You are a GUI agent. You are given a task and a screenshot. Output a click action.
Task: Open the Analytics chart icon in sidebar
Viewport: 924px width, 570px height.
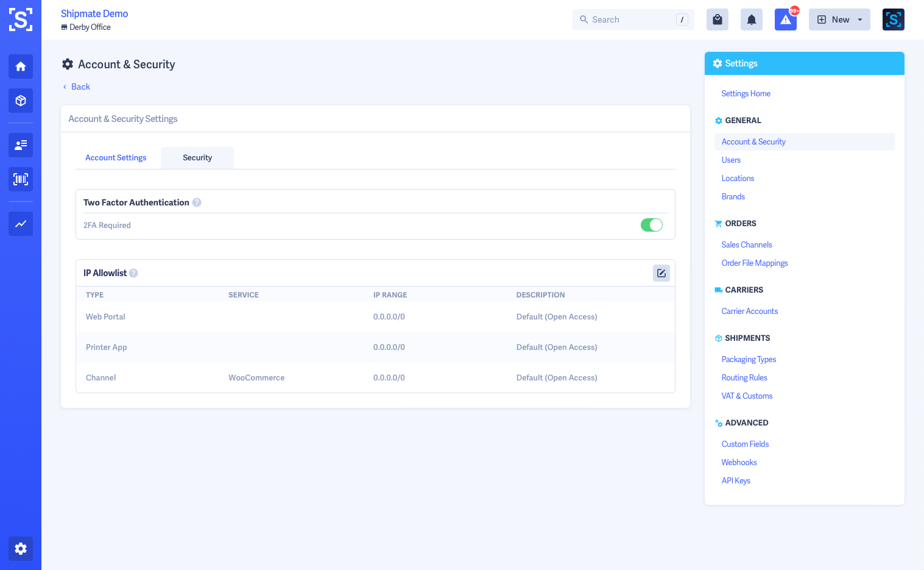coord(21,224)
